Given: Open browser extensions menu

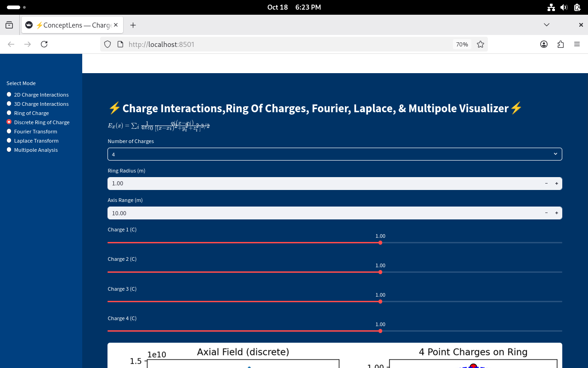Looking at the screenshot, I should [560, 44].
